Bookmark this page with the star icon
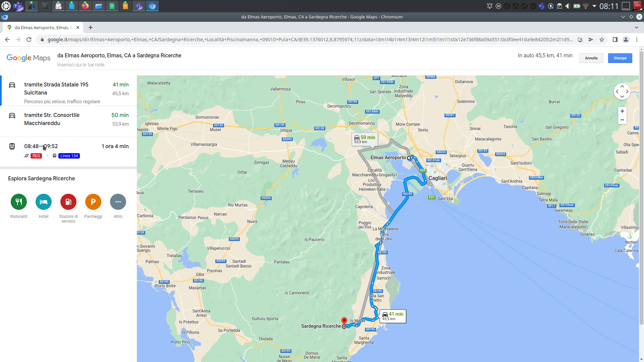 click(602, 40)
